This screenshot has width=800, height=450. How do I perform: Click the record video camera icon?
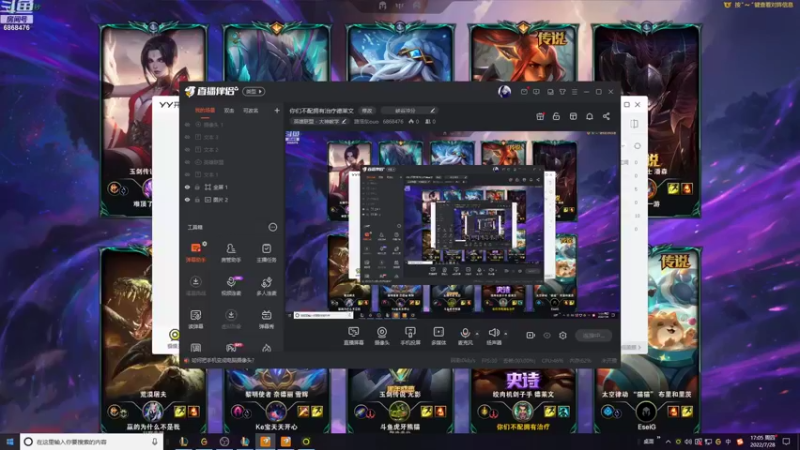[531, 335]
